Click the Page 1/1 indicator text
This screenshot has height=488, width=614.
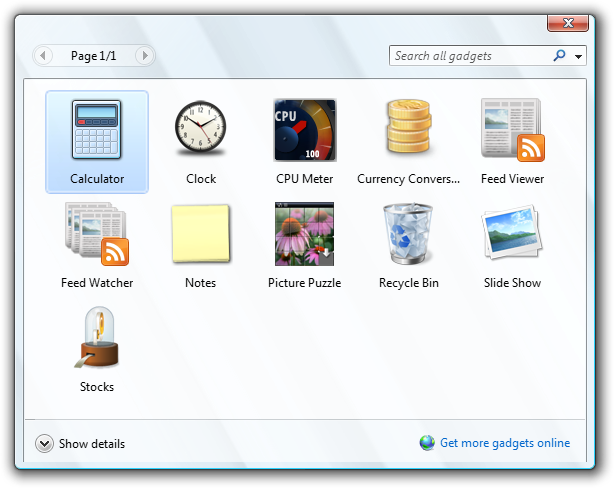(94, 56)
